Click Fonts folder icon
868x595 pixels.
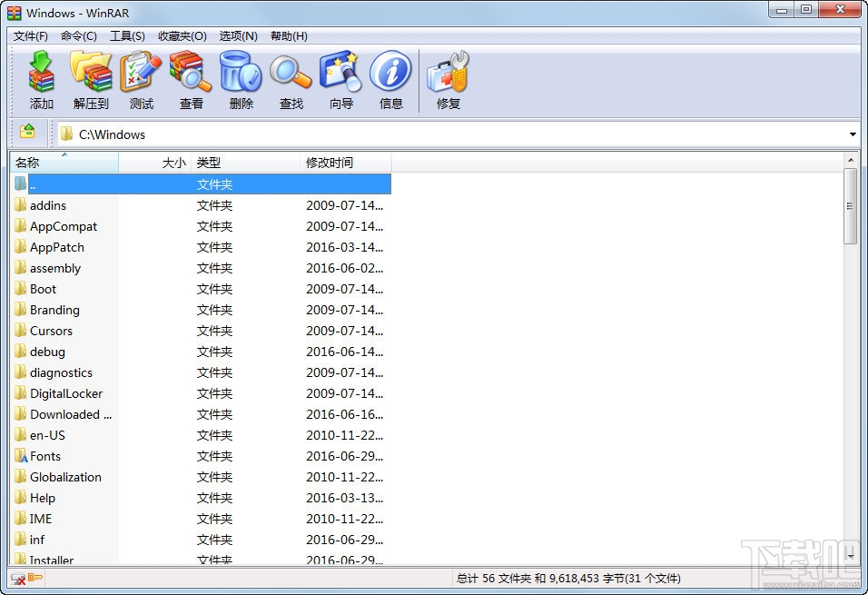coord(21,456)
